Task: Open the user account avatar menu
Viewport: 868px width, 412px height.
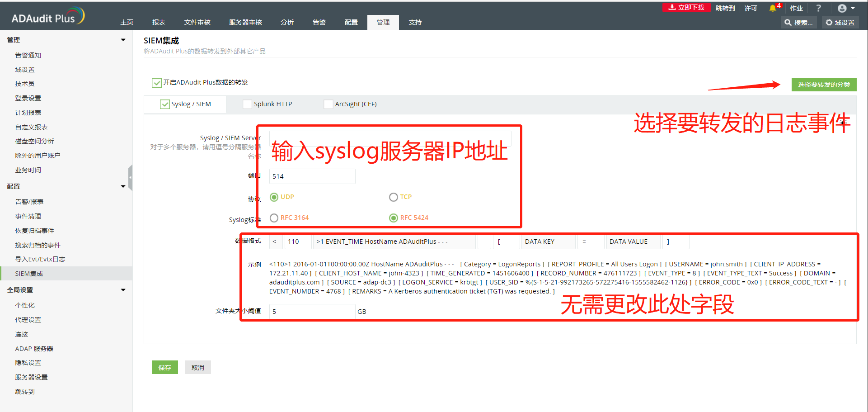Action: [x=846, y=8]
